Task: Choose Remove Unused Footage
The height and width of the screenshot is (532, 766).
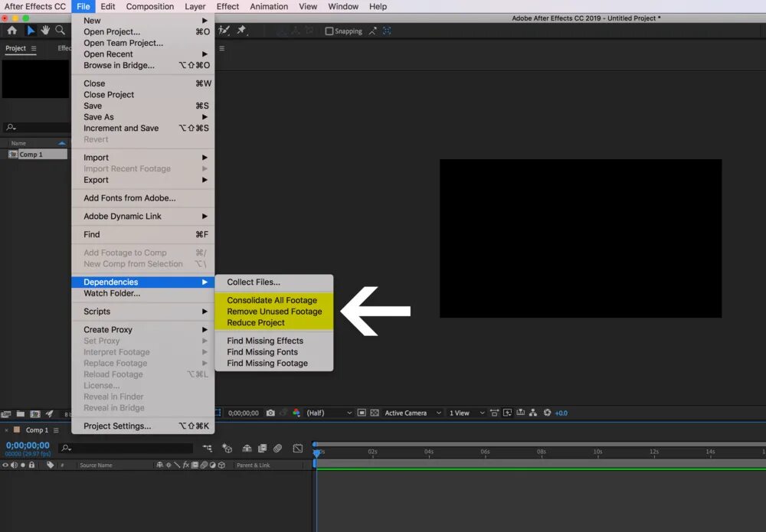Action: [x=274, y=312]
